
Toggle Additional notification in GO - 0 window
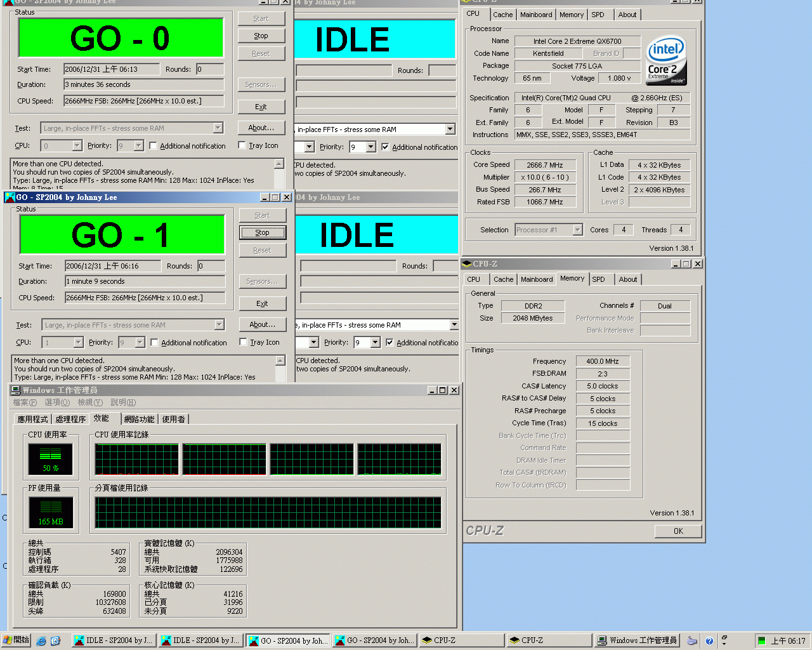pos(153,146)
